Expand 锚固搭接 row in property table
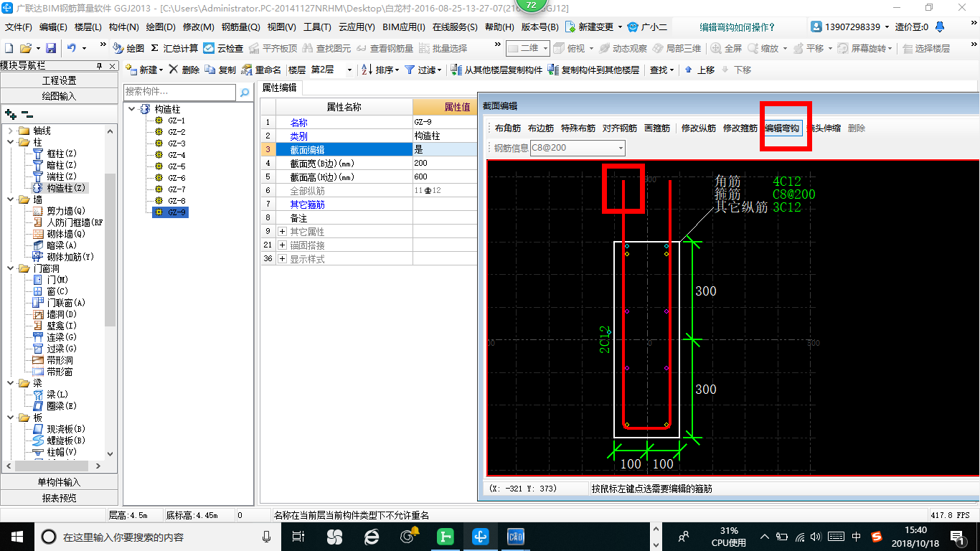Viewport: 980px width, 551px height. click(x=282, y=245)
